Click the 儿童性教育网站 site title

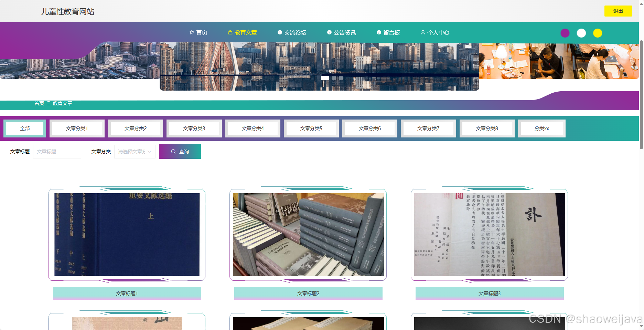68,12
